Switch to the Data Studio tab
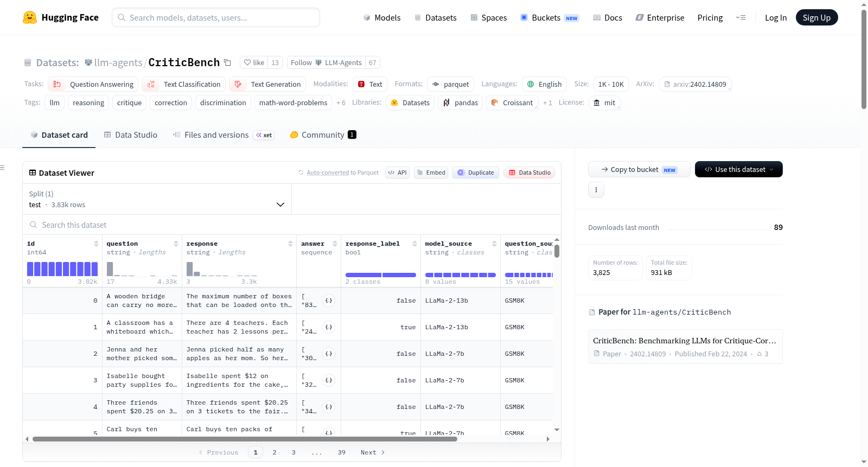The width and height of the screenshot is (868, 467). 131,135
